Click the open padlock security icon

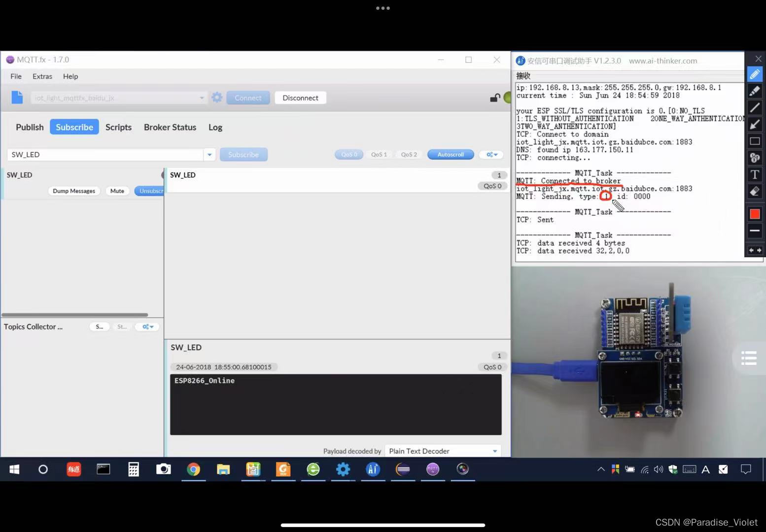[x=495, y=98]
